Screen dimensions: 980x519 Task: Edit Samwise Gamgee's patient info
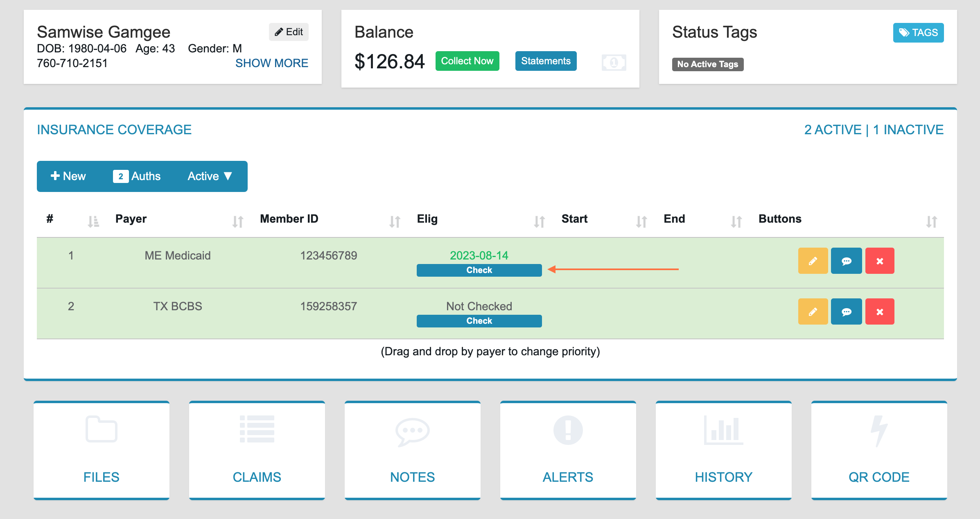(289, 32)
